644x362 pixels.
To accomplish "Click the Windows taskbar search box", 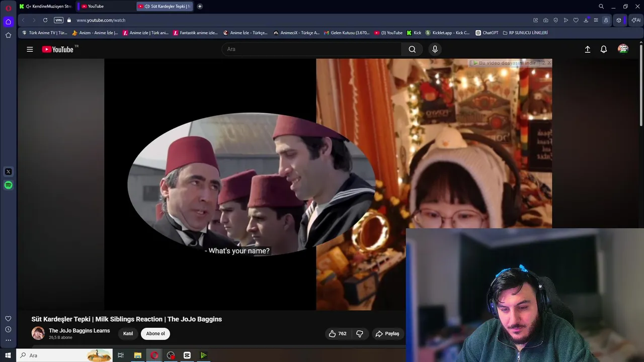I will pos(64,355).
